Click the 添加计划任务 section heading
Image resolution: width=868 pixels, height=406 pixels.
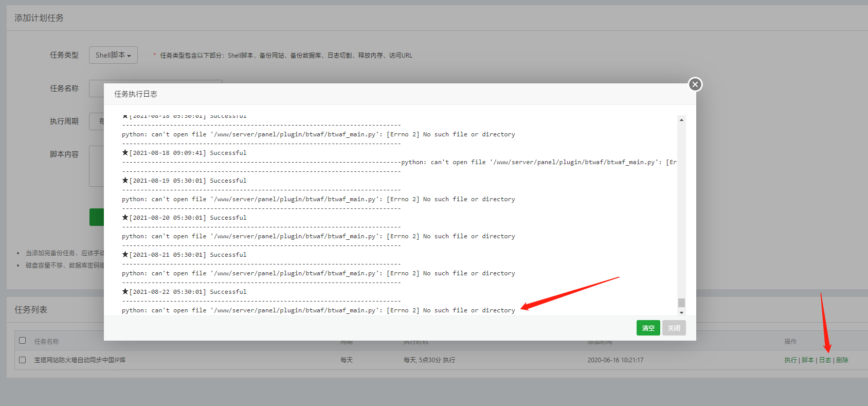(x=39, y=18)
